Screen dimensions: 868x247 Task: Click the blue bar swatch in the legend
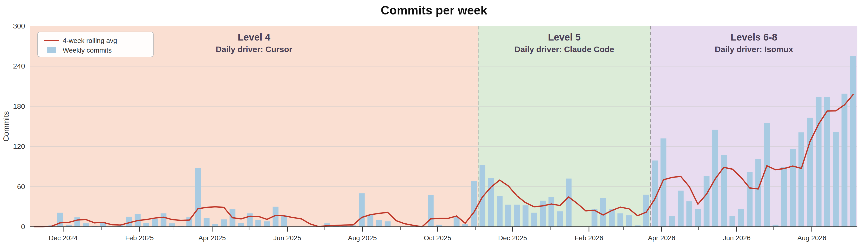52,50
